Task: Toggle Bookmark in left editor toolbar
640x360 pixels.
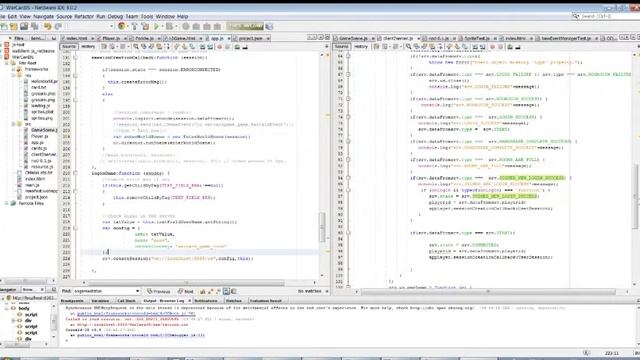Action: 192,47
